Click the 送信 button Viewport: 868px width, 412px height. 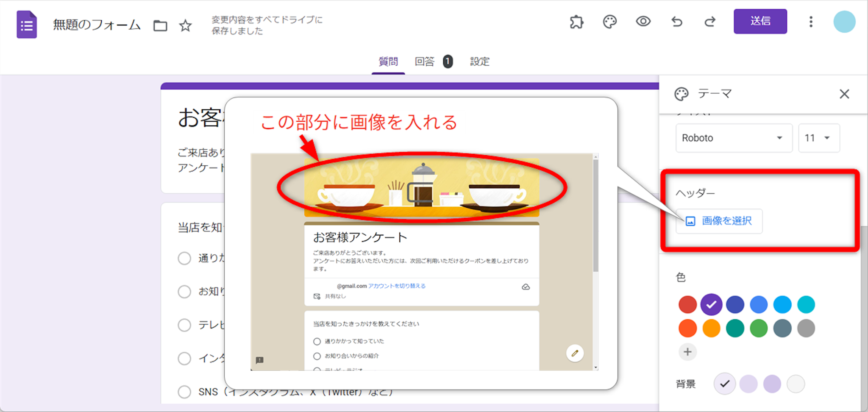[x=760, y=21]
